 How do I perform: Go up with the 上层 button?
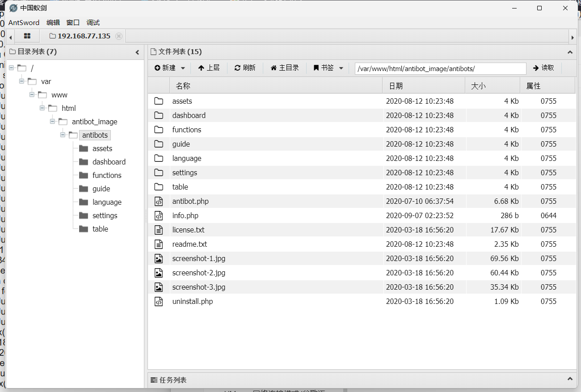click(209, 68)
